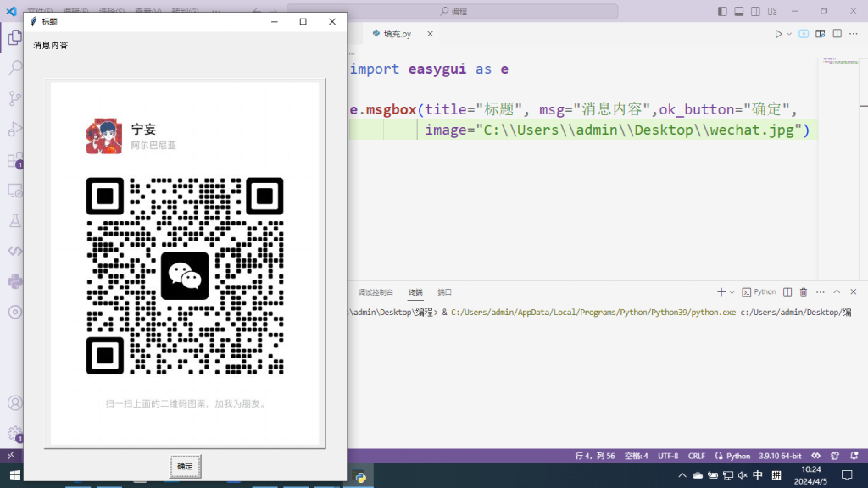Screen dimensions: 868x488
Task: Click the VS Code command search box
Action: (x=453, y=12)
